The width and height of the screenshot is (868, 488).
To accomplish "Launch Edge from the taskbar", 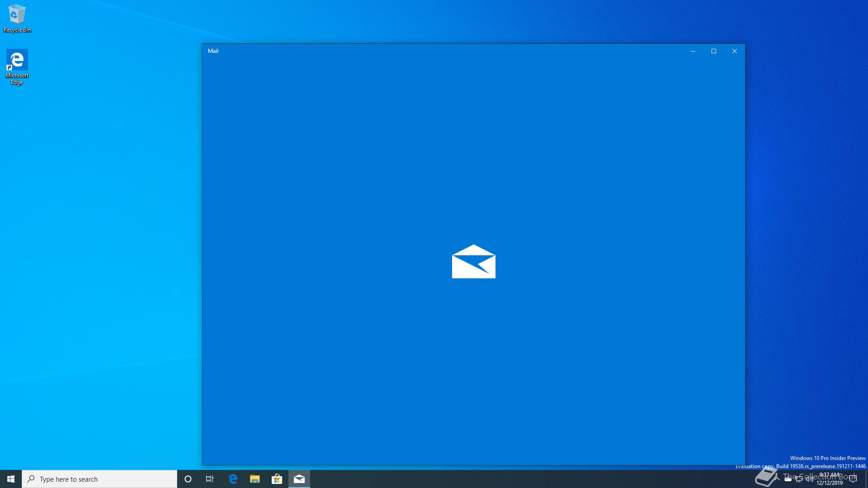I will (233, 479).
